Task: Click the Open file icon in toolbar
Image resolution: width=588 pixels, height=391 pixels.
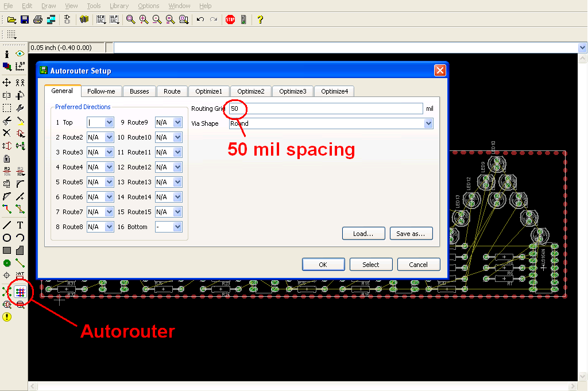Action: click(x=11, y=20)
